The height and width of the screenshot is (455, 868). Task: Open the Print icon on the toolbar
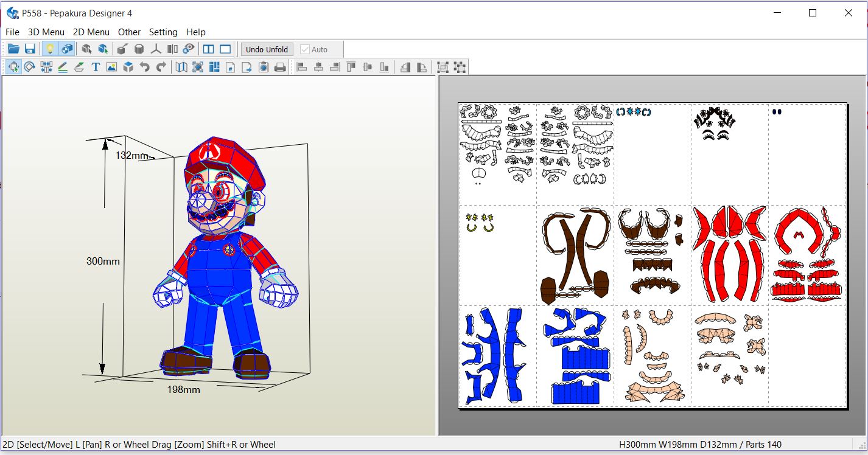pyautogui.click(x=280, y=67)
